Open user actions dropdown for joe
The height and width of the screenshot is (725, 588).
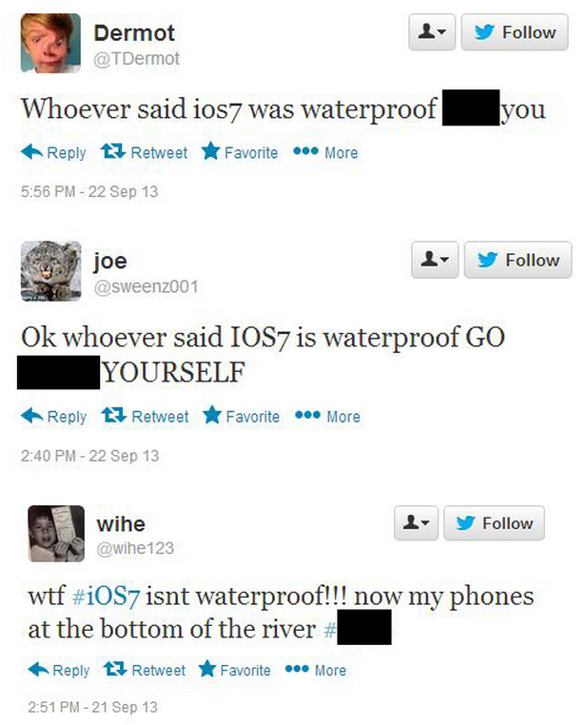click(x=435, y=260)
